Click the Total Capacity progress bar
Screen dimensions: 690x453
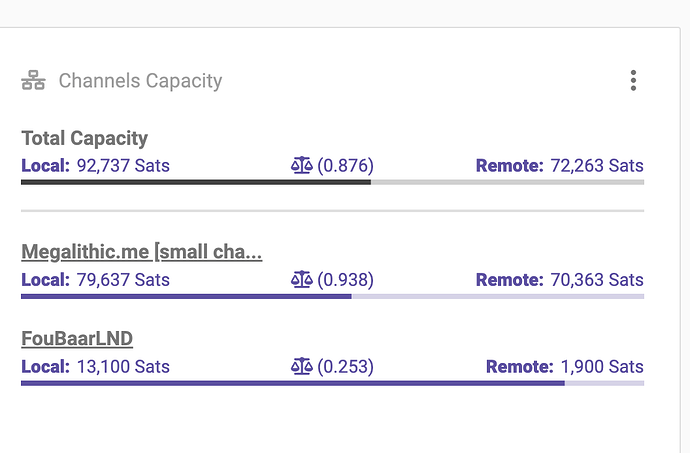[333, 182]
